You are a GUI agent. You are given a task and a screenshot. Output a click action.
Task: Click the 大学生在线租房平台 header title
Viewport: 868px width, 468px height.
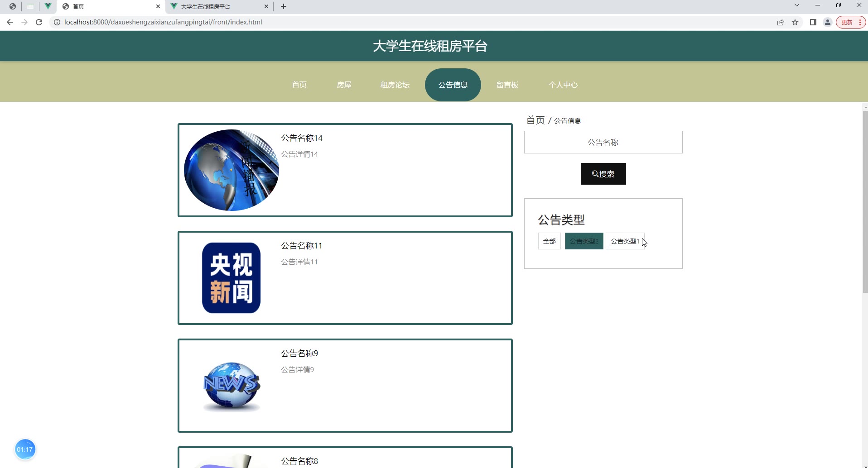coord(430,46)
